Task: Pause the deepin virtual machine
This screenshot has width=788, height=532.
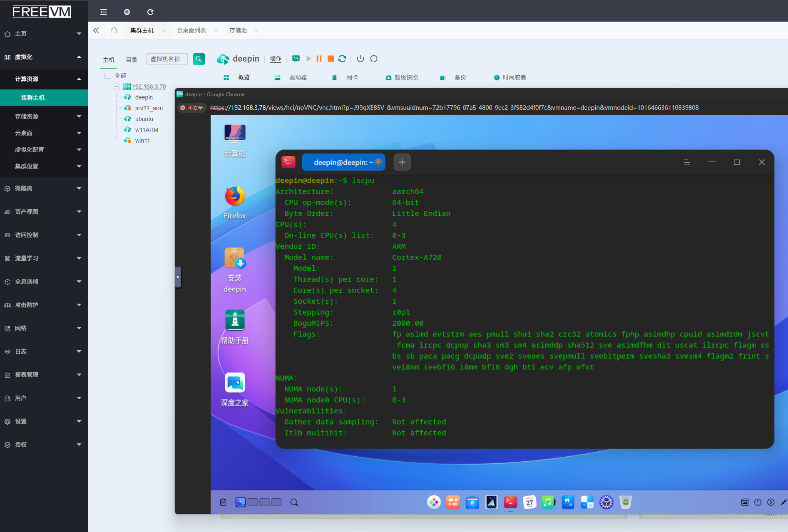Action: pyautogui.click(x=319, y=59)
